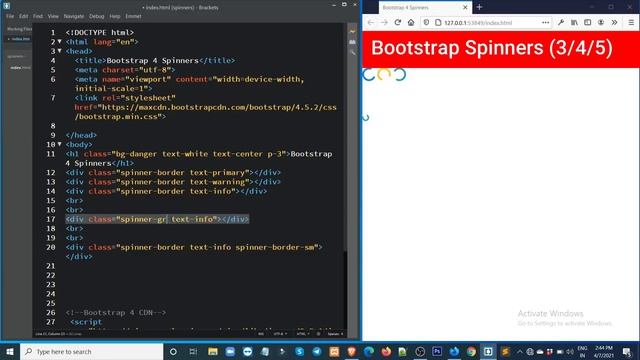Click line 17 spinner-gr code text
This screenshot has height=360, width=640.
(x=157, y=219)
